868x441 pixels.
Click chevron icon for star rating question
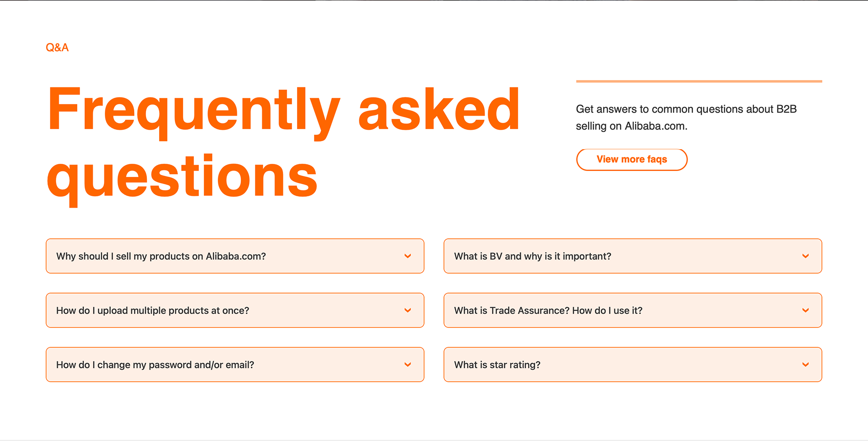pyautogui.click(x=805, y=365)
